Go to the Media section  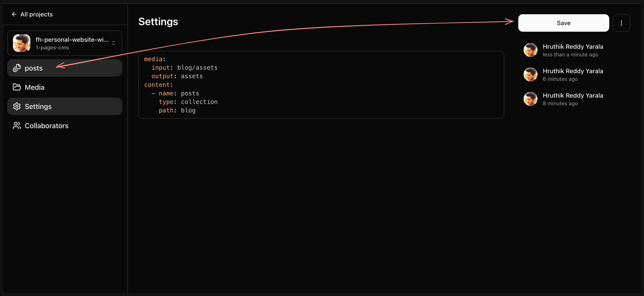pyautogui.click(x=35, y=87)
